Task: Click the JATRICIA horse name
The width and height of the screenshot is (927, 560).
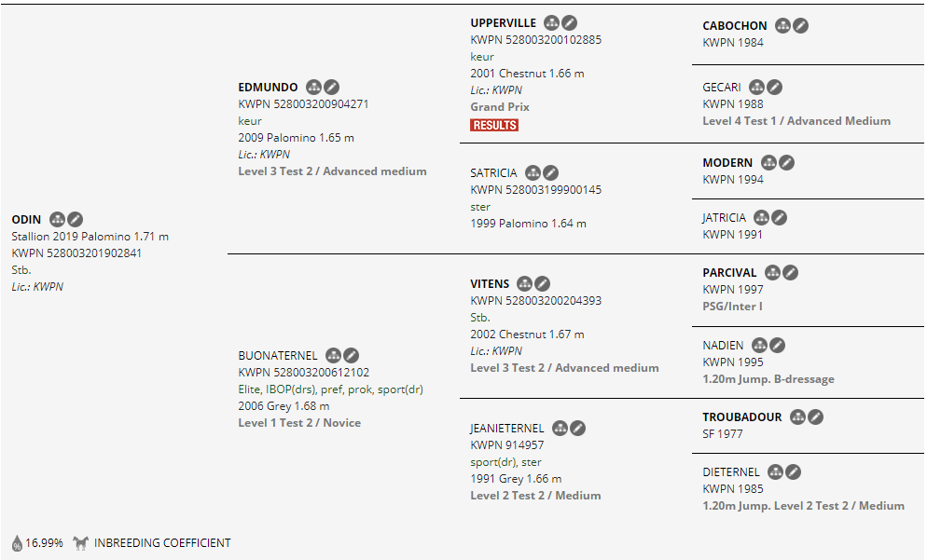Action: (x=724, y=218)
